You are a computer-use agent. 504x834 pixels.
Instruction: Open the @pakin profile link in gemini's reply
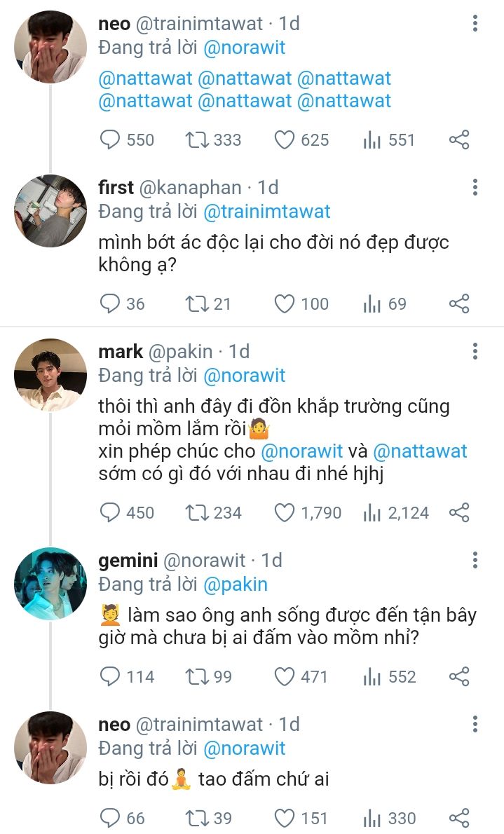[x=235, y=585]
